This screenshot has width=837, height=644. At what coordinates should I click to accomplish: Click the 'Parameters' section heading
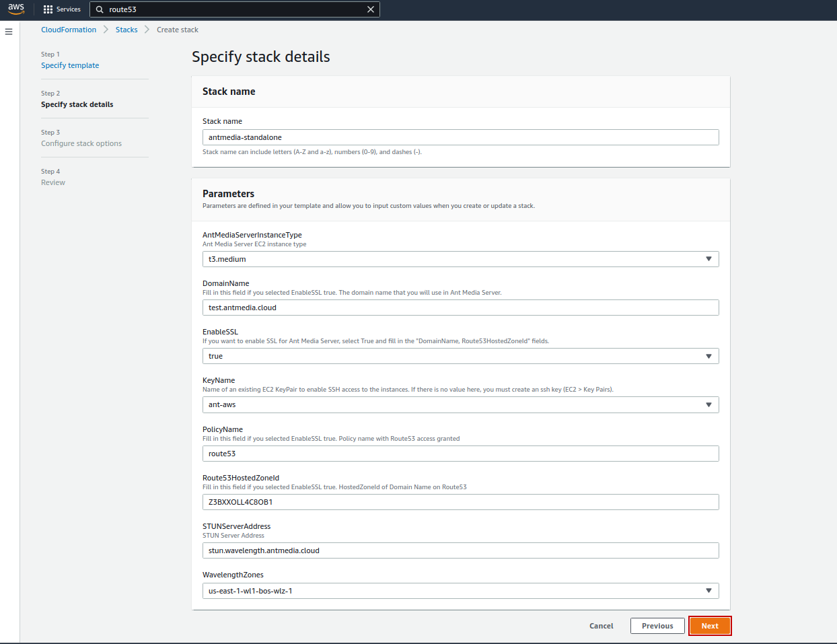(x=229, y=194)
